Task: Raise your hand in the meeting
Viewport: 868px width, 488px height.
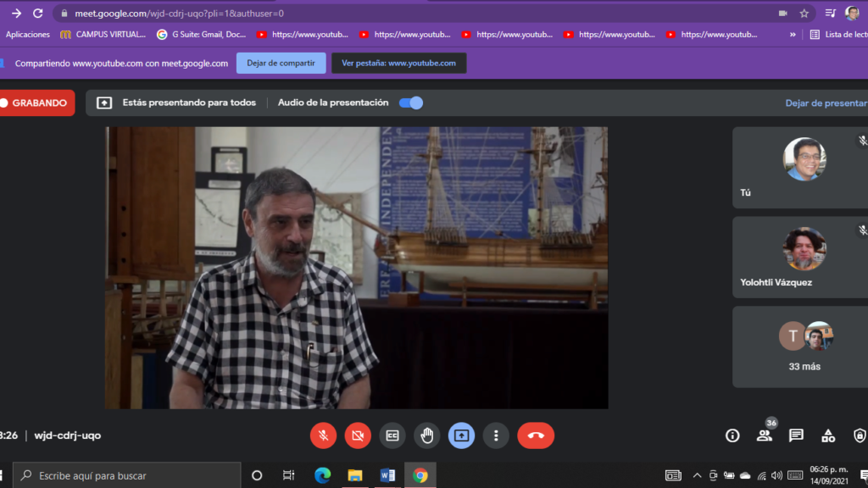Action: [x=427, y=435]
